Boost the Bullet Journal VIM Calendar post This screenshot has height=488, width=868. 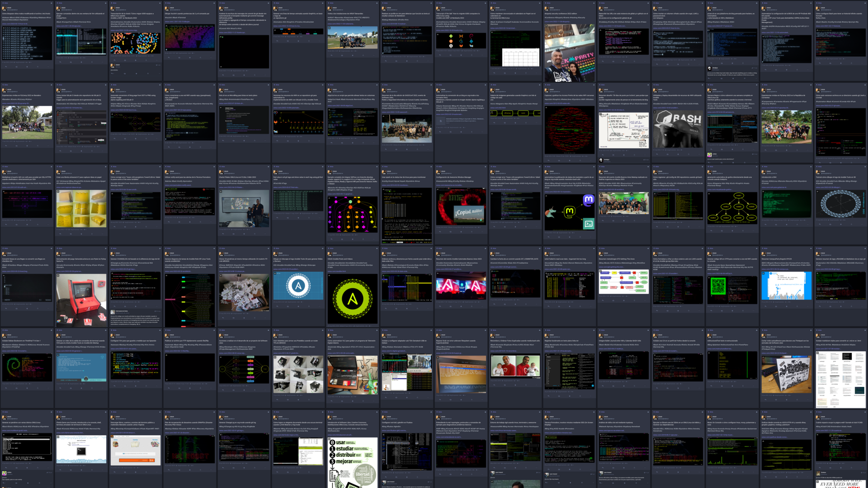(x=613, y=386)
